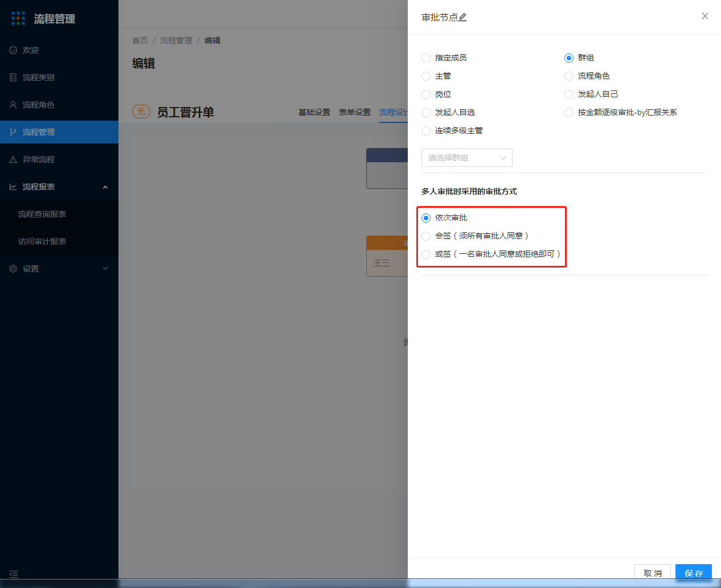Open 异常流程 in the sidebar
Screen dimensions: 721x588
59,159
